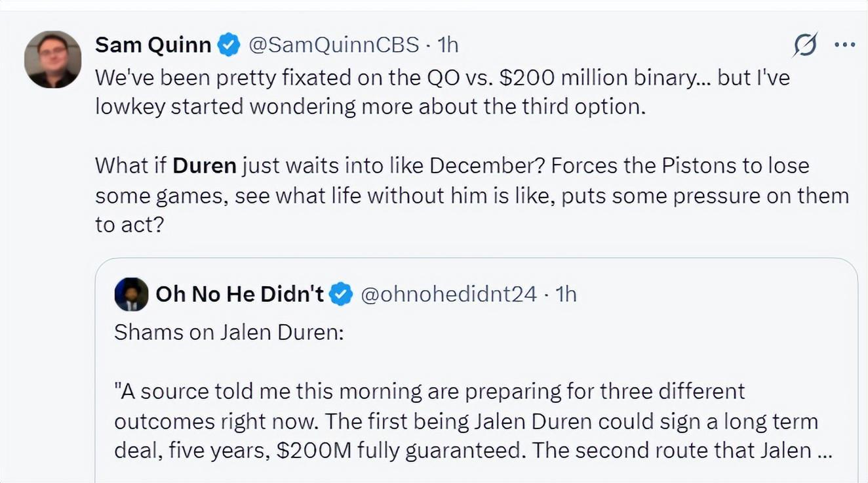Screen dimensions: 868x483
Task: Click verified badge next to Oh No He Didn't
Action: click(341, 295)
